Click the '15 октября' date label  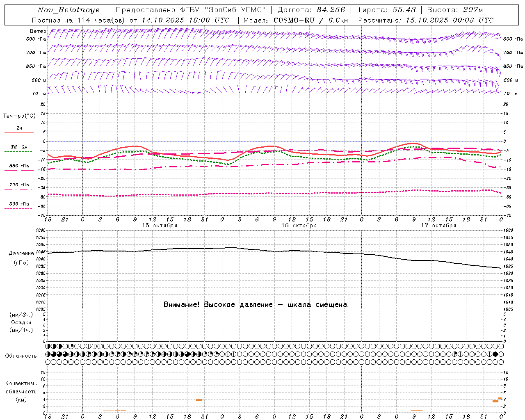[x=160, y=226]
